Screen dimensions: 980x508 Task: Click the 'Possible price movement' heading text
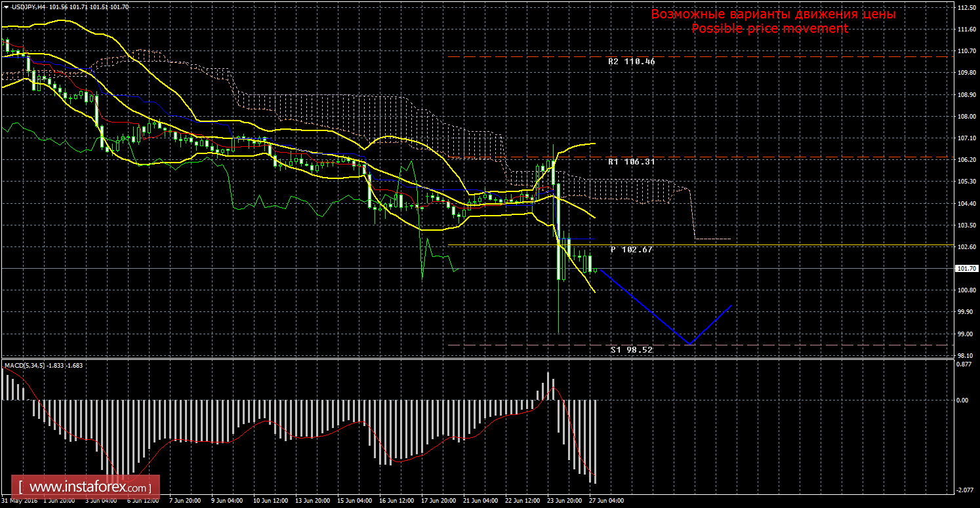[x=769, y=28]
